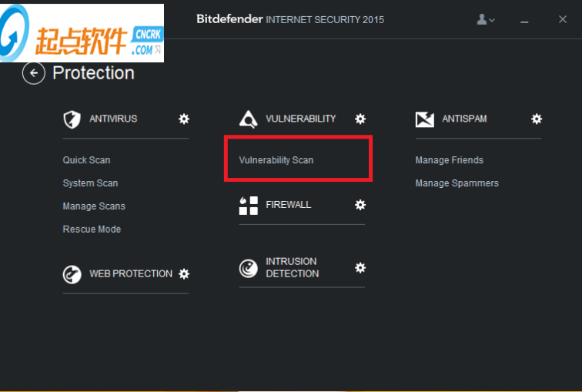This screenshot has height=392, width=582.
Task: Open Intrusion Detection settings gear
Action: (x=360, y=267)
